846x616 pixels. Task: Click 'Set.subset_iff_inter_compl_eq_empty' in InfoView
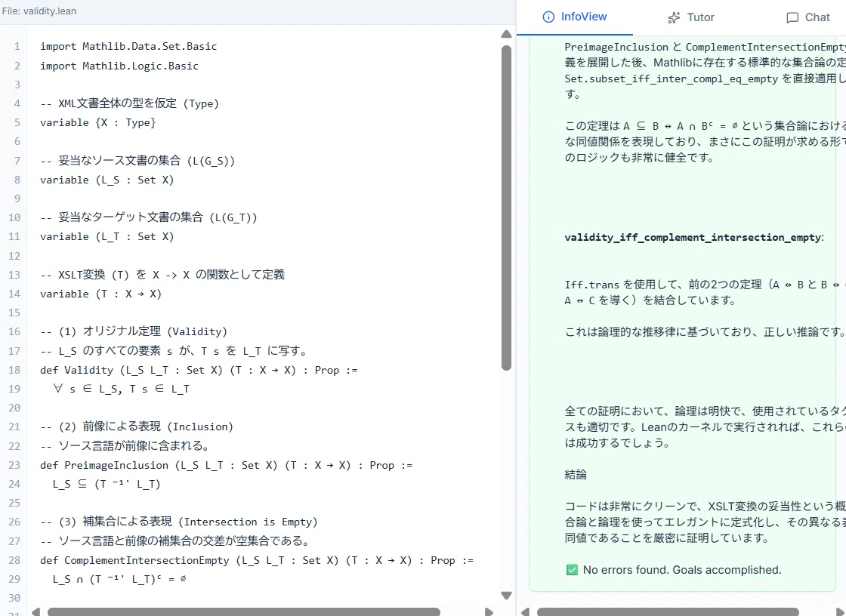672,79
